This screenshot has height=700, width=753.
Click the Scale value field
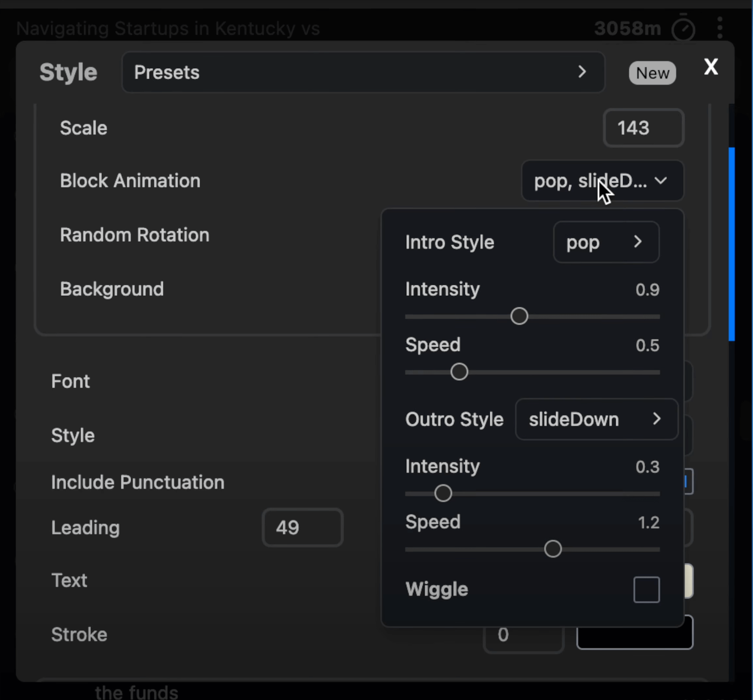tap(643, 128)
